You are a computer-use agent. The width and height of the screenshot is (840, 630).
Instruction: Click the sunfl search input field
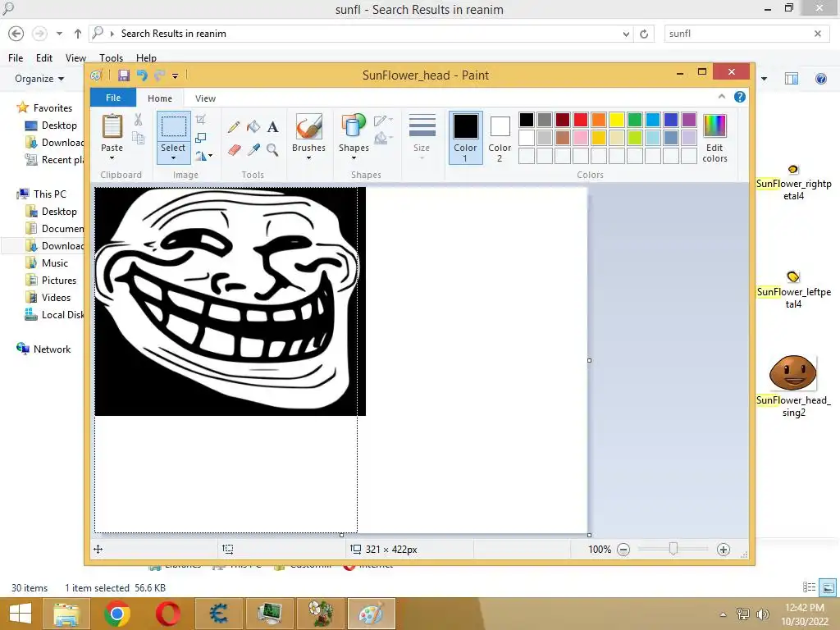click(739, 34)
